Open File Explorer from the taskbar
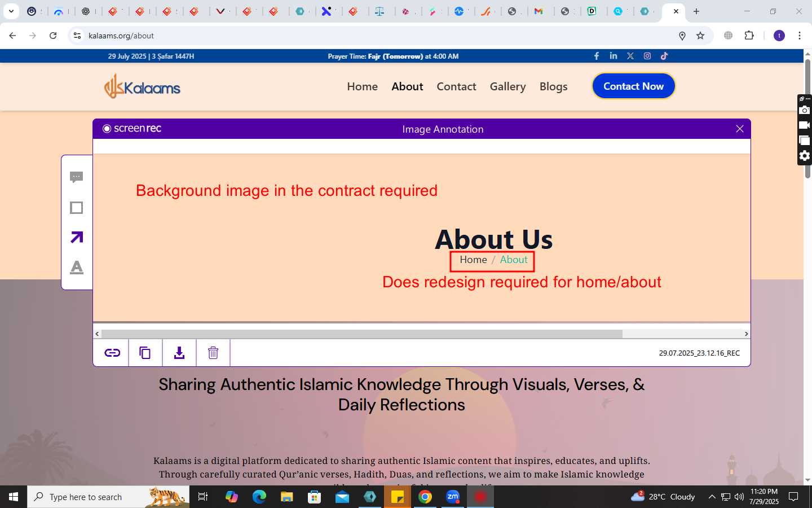812x508 pixels. [287, 497]
